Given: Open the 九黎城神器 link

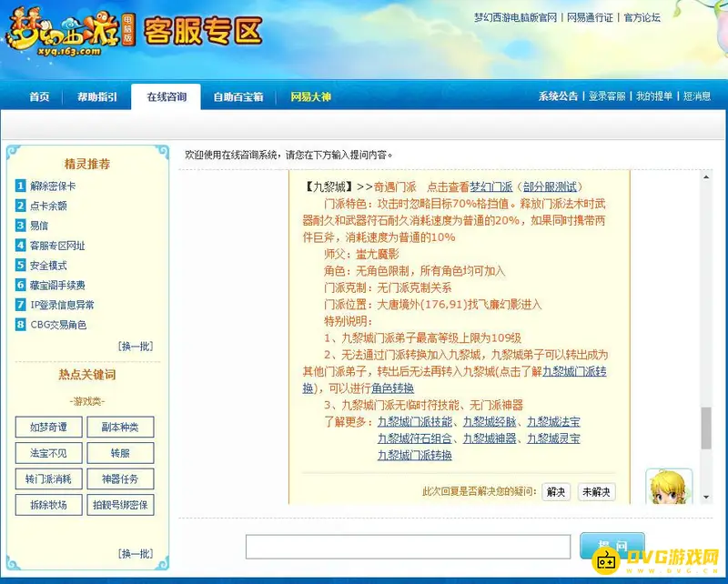Looking at the screenshot, I should (490, 438).
